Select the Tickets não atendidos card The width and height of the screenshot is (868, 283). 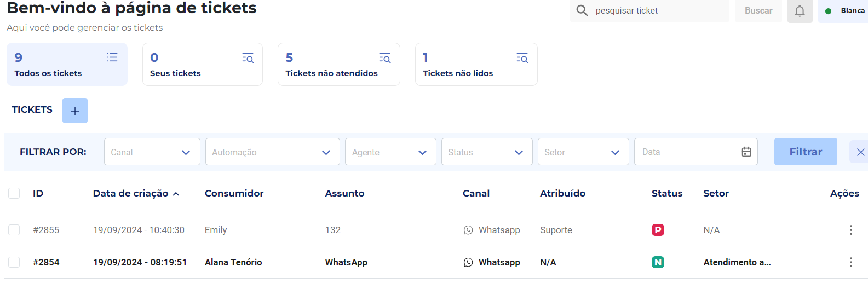pos(338,65)
